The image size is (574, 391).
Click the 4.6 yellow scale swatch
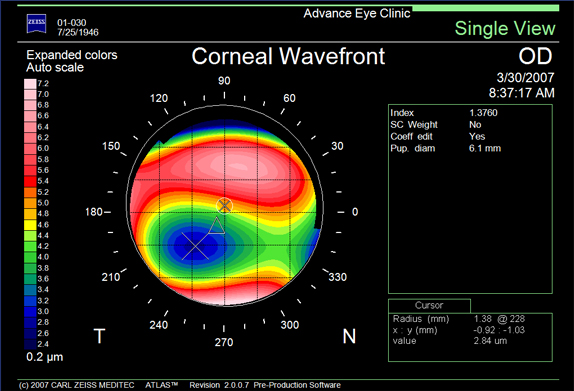pyautogui.click(x=30, y=225)
